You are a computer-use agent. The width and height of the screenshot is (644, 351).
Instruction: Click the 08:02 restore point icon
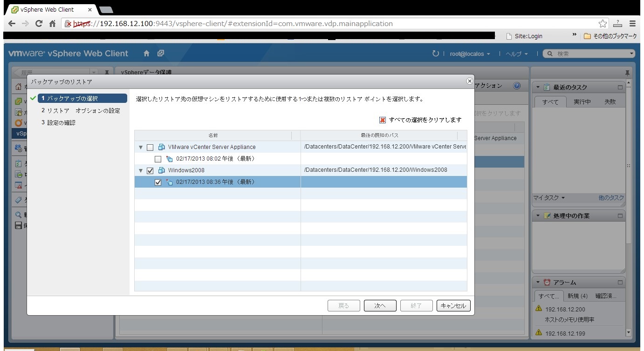pyautogui.click(x=170, y=159)
